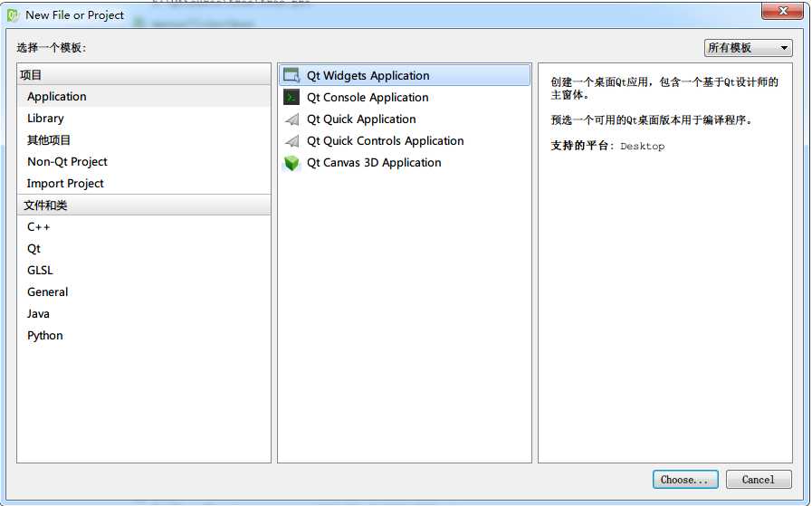Click the Qt Creator logo in title bar
Viewport: 812px width, 506px height.
click(13, 15)
